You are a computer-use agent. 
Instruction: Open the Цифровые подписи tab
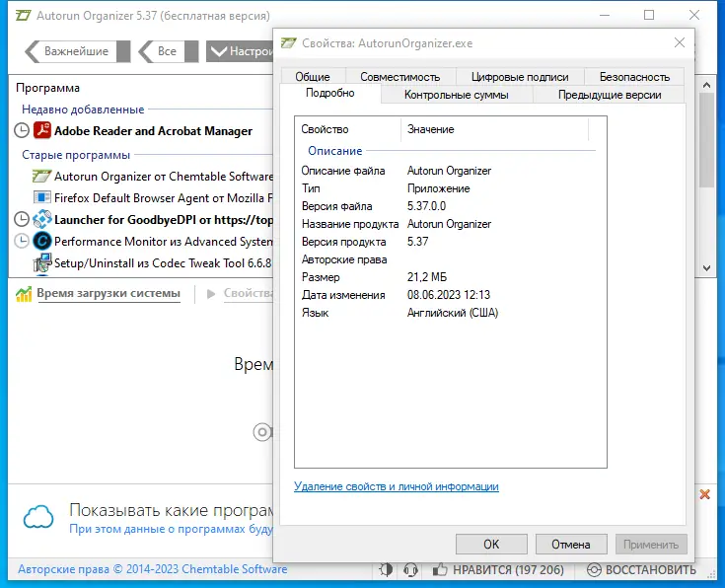(x=520, y=77)
